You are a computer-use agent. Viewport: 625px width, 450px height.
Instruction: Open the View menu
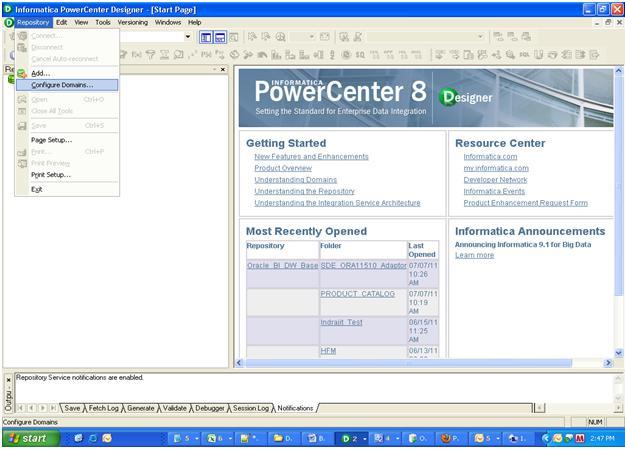[x=81, y=22]
